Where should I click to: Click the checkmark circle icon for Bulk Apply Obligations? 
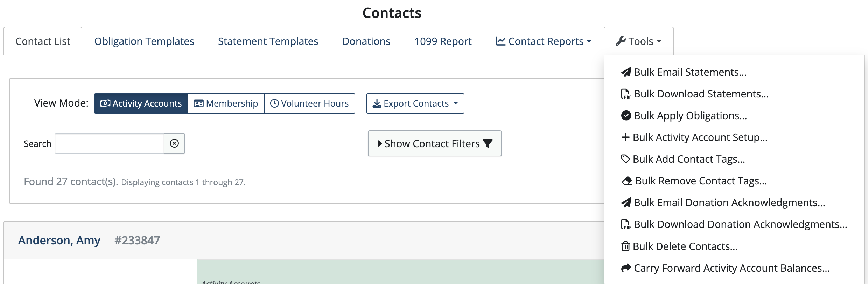point(626,116)
